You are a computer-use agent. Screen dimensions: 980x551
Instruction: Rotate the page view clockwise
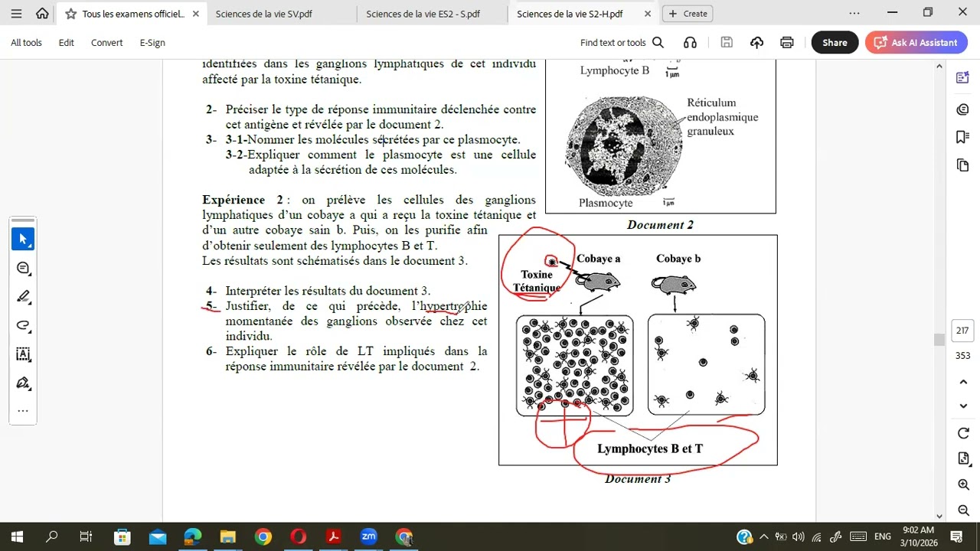coord(963,434)
